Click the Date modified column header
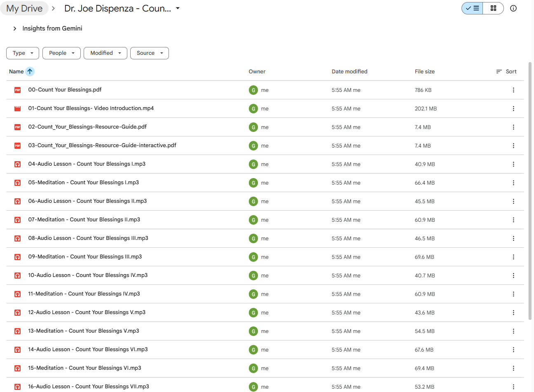 [349, 71]
